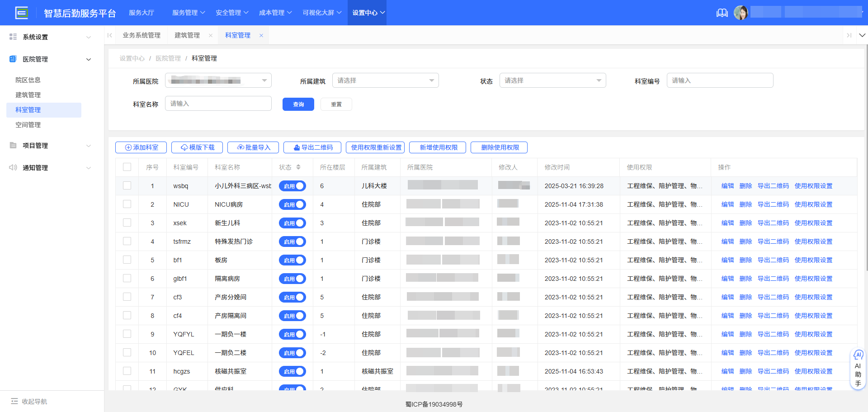Click the platform logo icon
Viewport: 868px width, 412px height.
click(21, 13)
